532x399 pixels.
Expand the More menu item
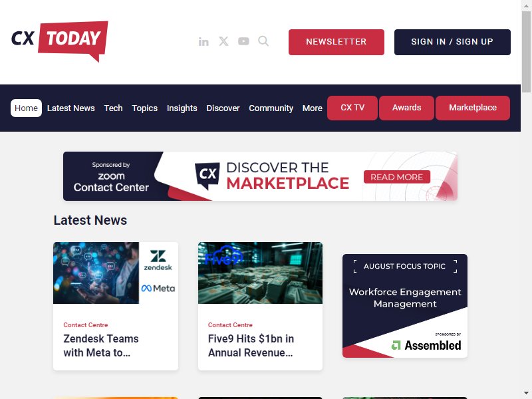[x=313, y=108]
